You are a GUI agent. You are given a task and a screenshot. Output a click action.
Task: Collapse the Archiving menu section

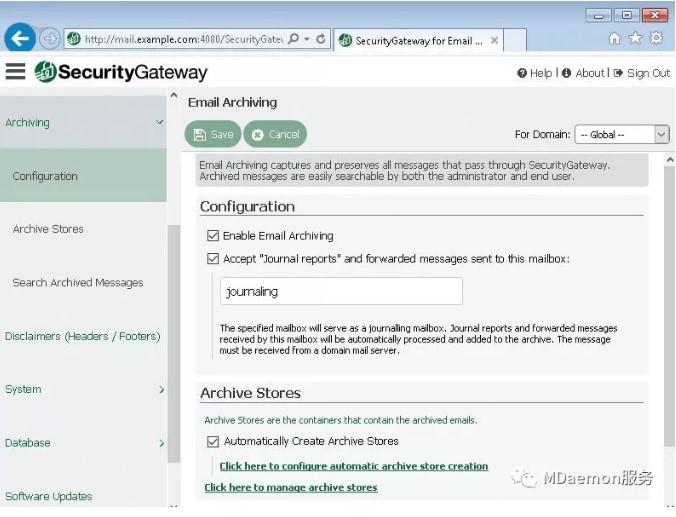pyautogui.click(x=83, y=122)
